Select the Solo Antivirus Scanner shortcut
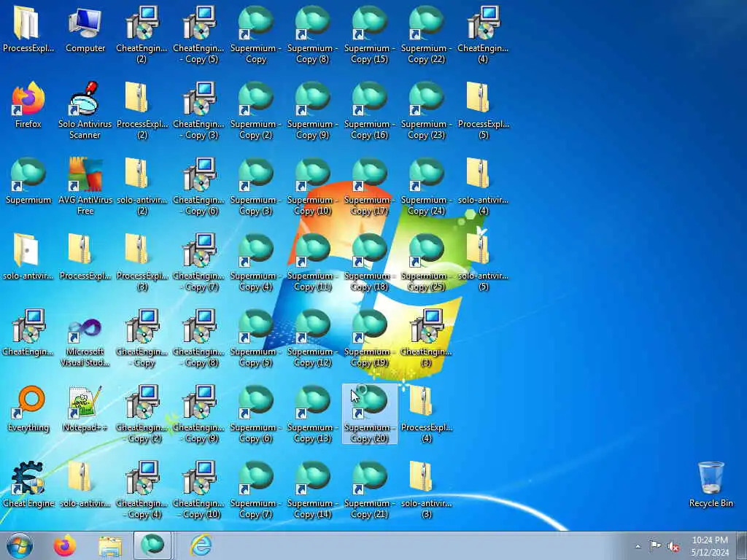This screenshot has height=560, width=747. (x=85, y=111)
